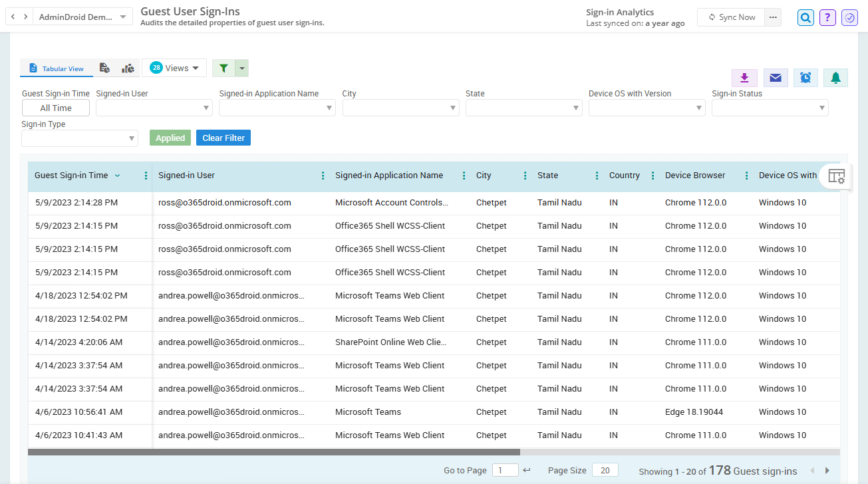Click the download/export report icon
The width and height of the screenshot is (868, 484).
point(744,78)
